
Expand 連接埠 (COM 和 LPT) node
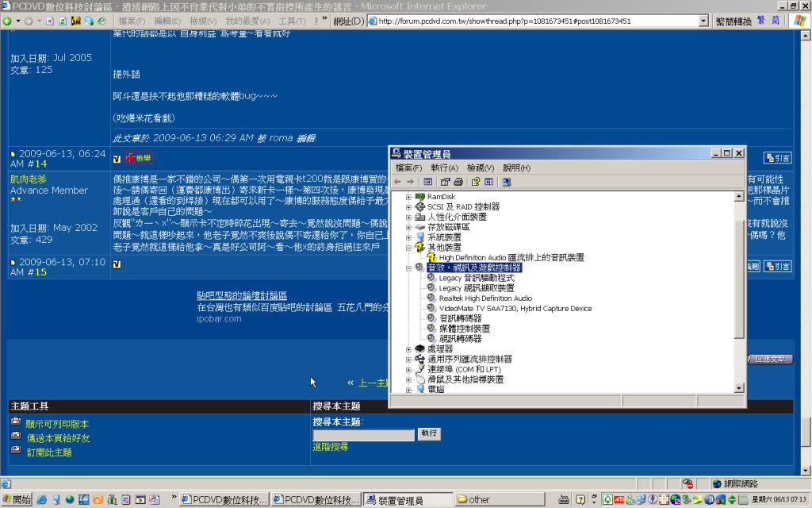point(408,370)
